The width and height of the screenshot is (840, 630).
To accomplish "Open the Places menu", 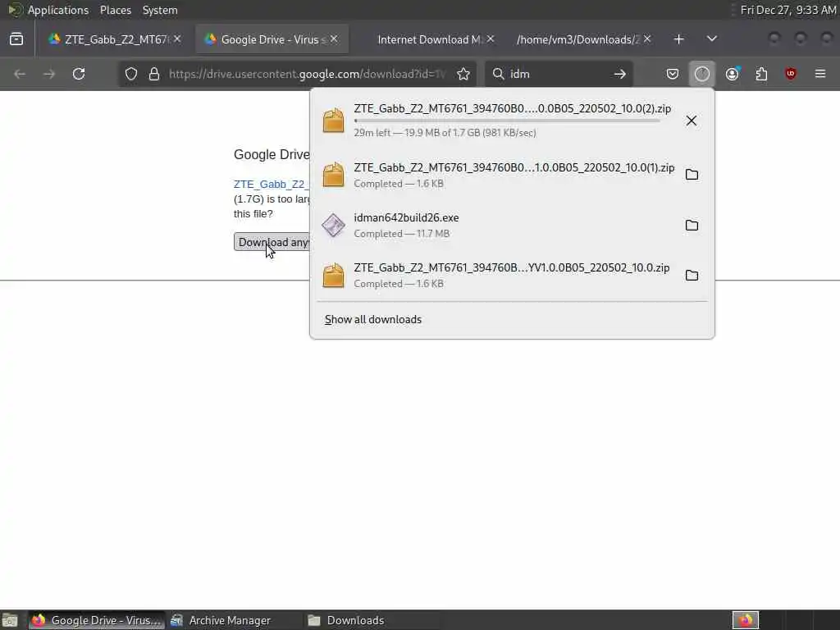I will click(x=115, y=10).
